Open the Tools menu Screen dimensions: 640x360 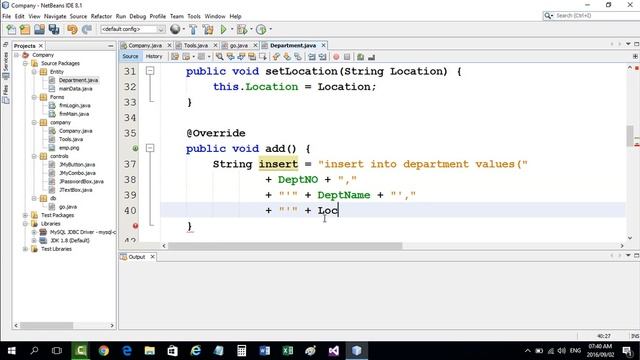click(x=194, y=16)
